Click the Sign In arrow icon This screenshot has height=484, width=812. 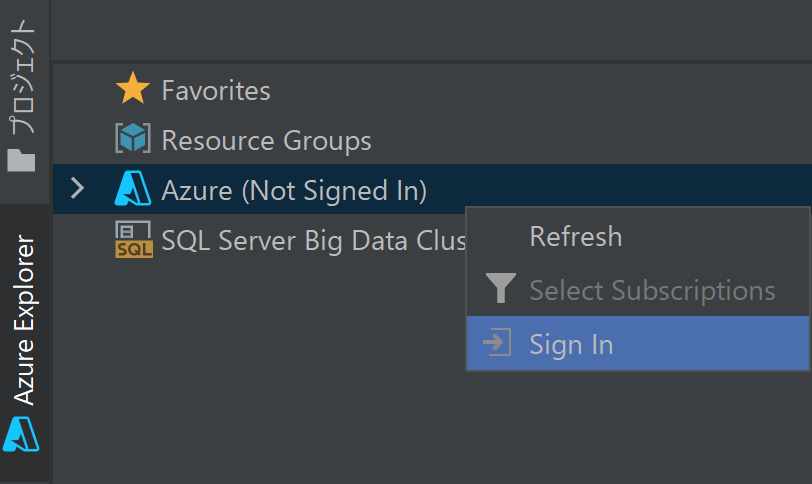point(497,344)
